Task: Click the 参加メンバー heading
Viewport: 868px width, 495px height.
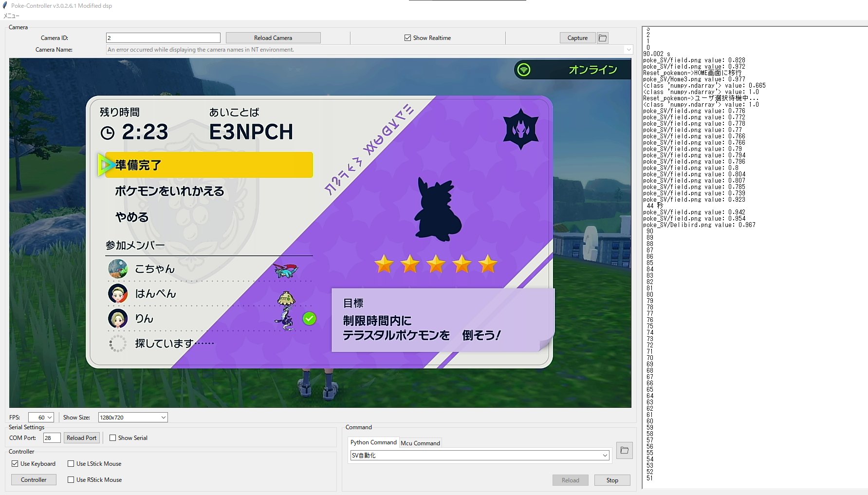Action: point(135,246)
